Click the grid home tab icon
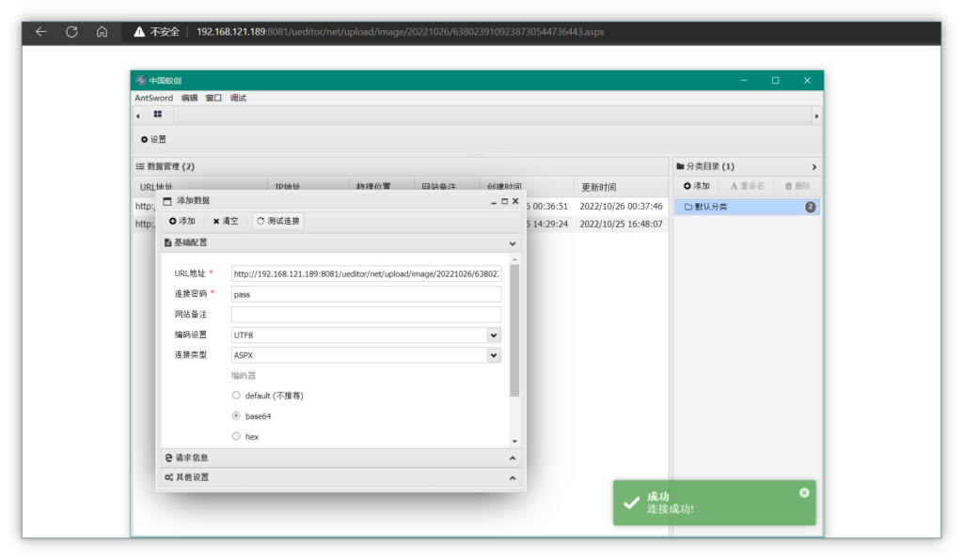The width and height of the screenshot is (963, 560). [x=158, y=115]
